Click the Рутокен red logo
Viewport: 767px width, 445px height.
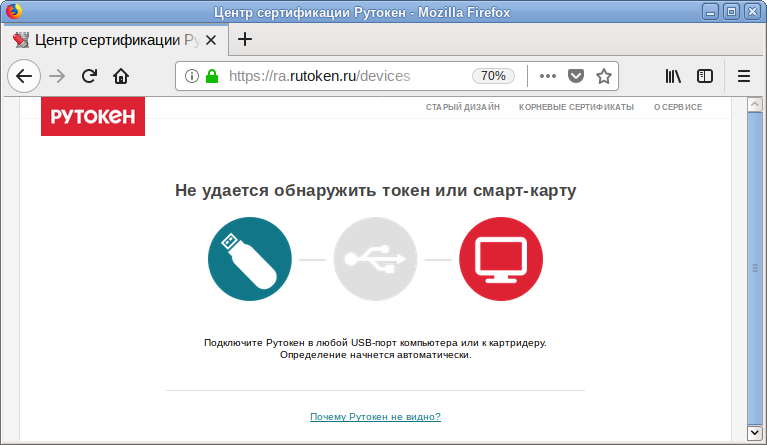point(93,116)
